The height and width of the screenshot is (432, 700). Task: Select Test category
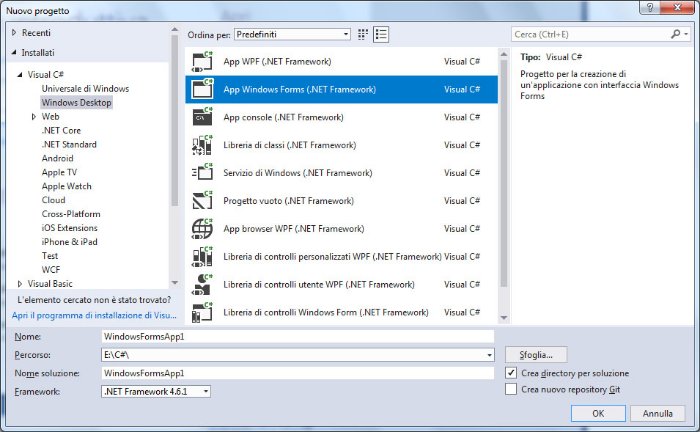[50, 256]
